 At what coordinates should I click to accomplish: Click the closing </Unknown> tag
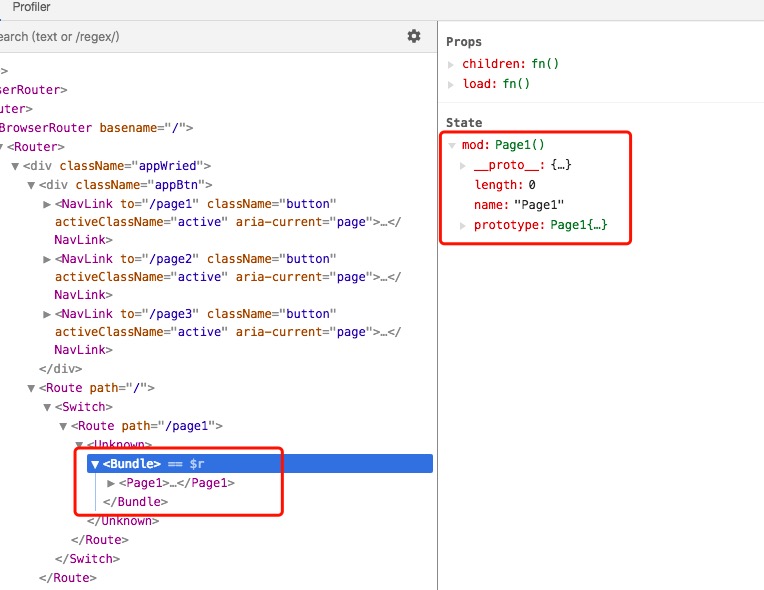point(123,521)
